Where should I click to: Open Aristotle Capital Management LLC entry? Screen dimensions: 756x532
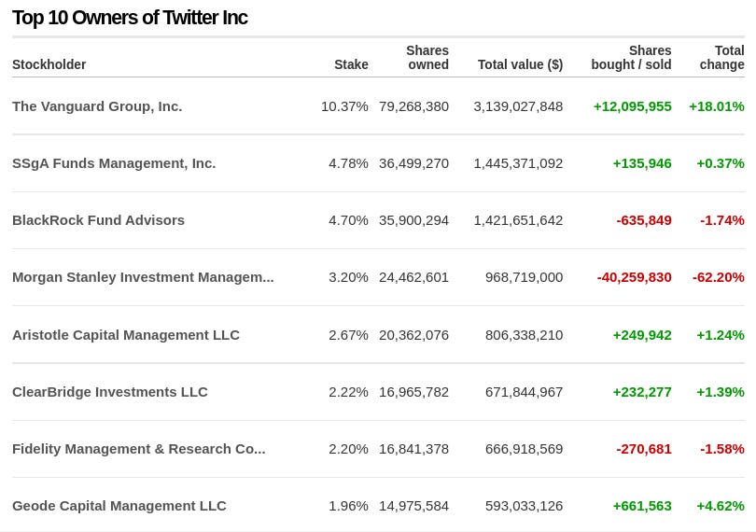click(x=126, y=335)
